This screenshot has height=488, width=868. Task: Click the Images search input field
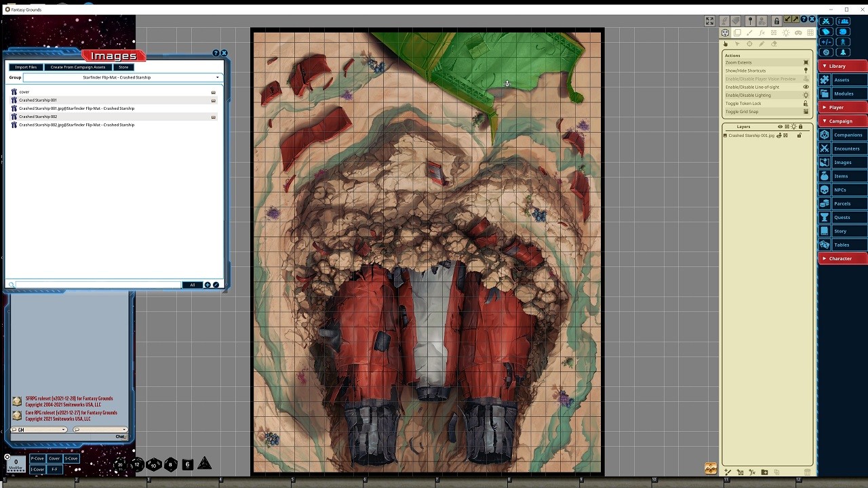click(98, 285)
